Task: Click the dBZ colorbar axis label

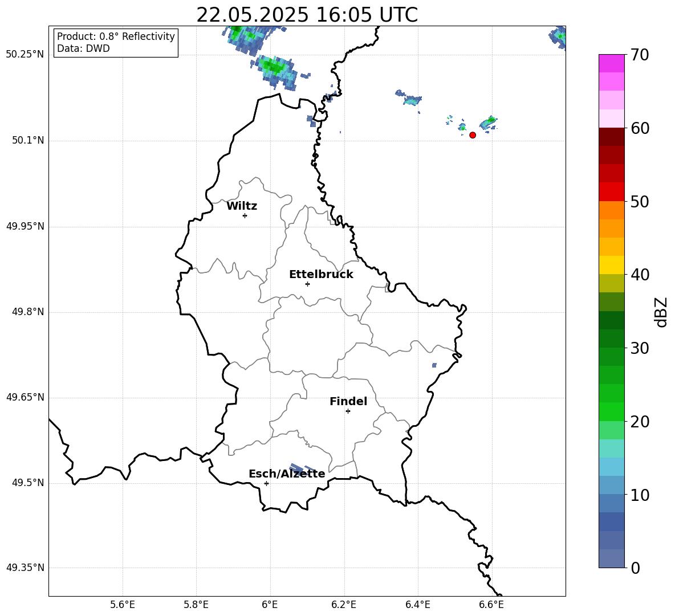Action: point(662,312)
